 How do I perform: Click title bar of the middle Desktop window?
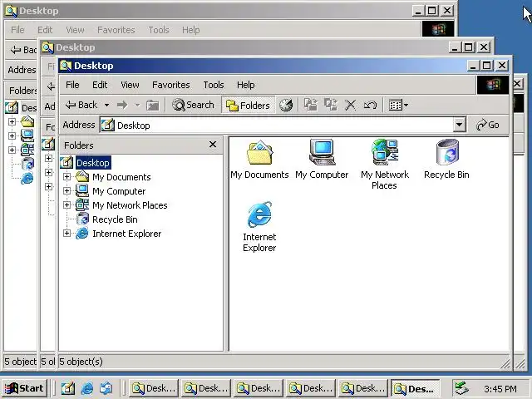pyautogui.click(x=244, y=47)
